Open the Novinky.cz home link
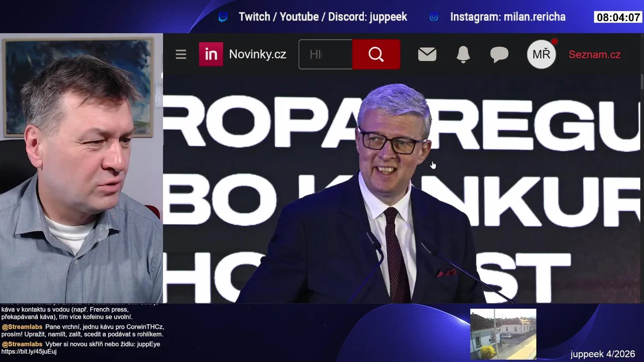 [x=258, y=54]
